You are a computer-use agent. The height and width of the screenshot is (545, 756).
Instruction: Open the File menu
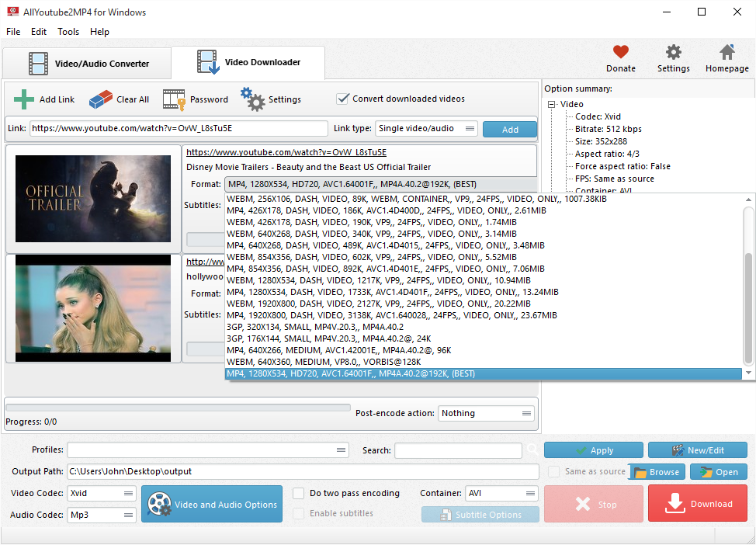pos(13,31)
